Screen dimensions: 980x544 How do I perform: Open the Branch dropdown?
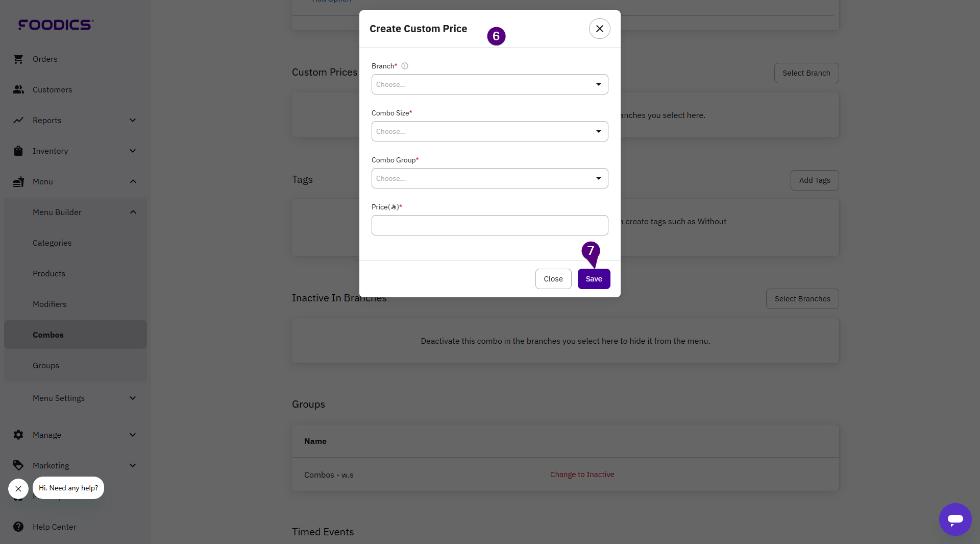coord(489,85)
